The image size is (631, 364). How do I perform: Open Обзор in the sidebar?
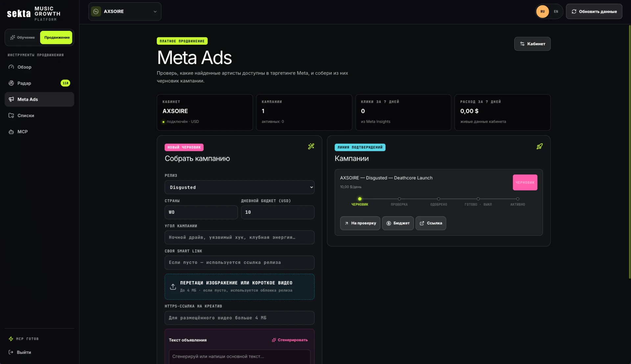click(x=39, y=67)
